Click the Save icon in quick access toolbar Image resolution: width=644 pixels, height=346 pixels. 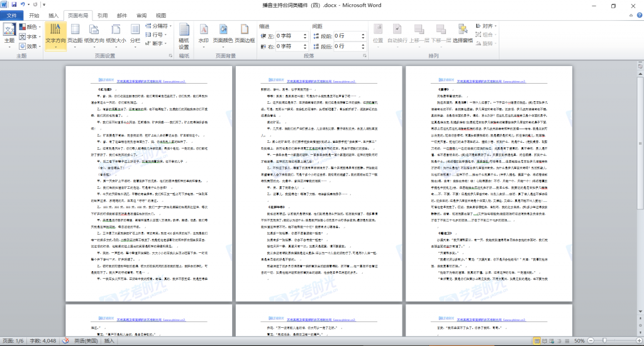click(x=14, y=5)
